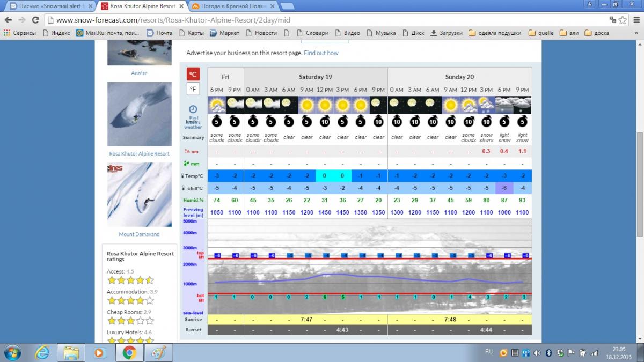The height and width of the screenshot is (362, 644).
Task: Open the Музыка bookmark
Action: pyautogui.click(x=380, y=33)
